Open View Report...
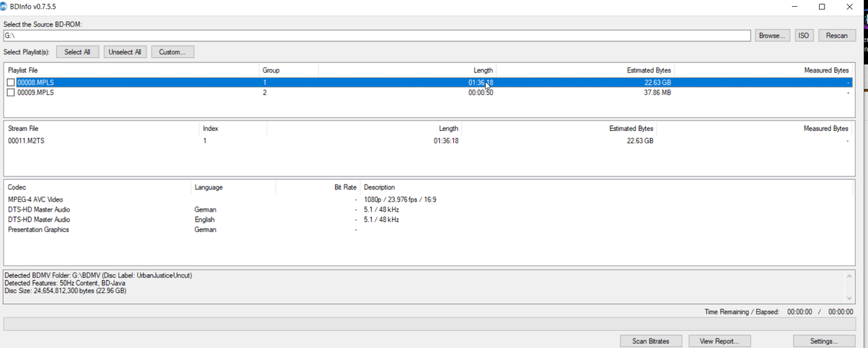Viewport: 868px width, 348px height. point(719,341)
